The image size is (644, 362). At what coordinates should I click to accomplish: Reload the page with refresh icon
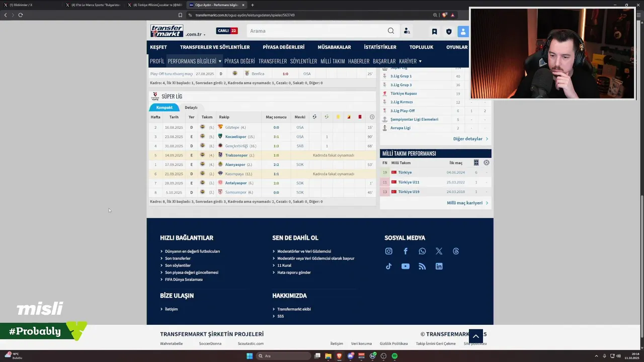20,15
